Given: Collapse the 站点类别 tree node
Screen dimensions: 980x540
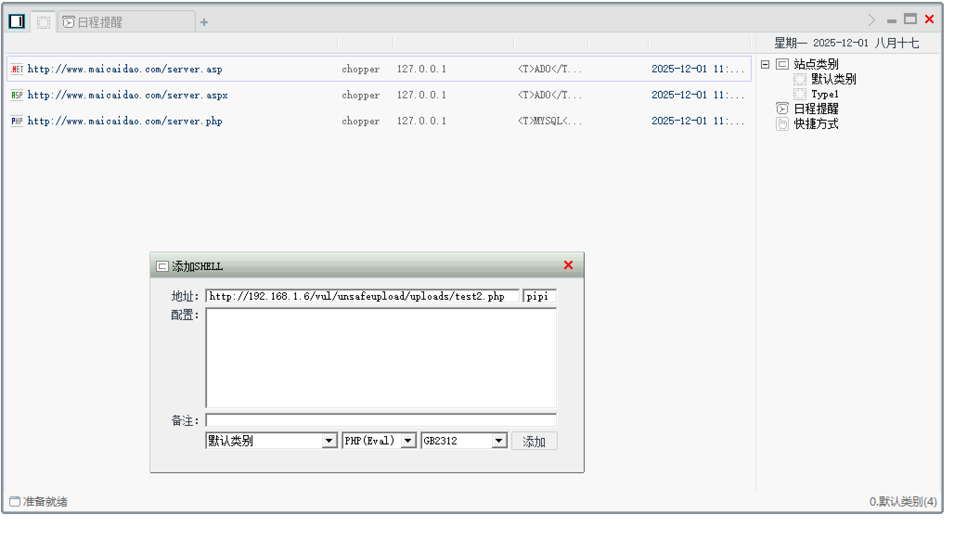Looking at the screenshot, I should (x=766, y=64).
